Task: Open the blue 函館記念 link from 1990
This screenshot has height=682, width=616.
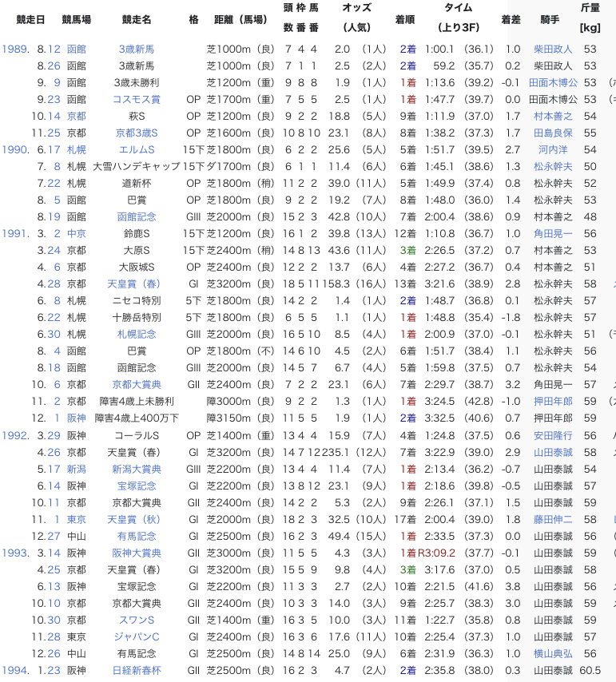Action: 137,216
